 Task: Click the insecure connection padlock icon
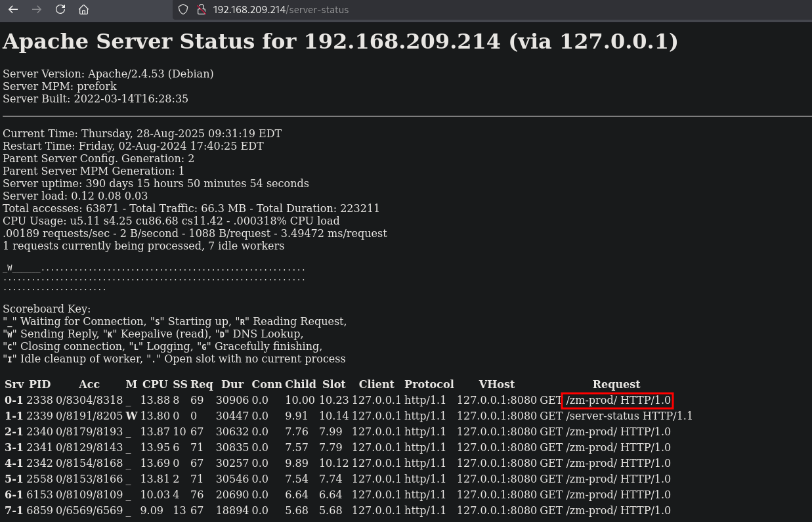[201, 10]
